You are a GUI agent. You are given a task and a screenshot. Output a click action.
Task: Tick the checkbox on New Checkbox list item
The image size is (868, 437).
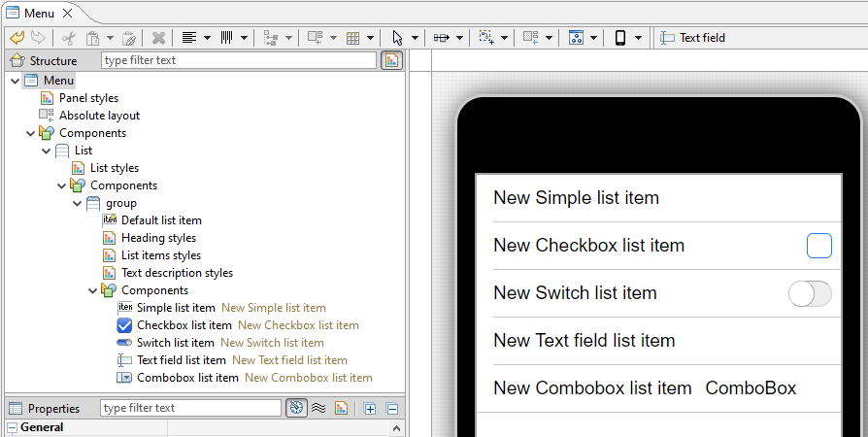coord(818,246)
